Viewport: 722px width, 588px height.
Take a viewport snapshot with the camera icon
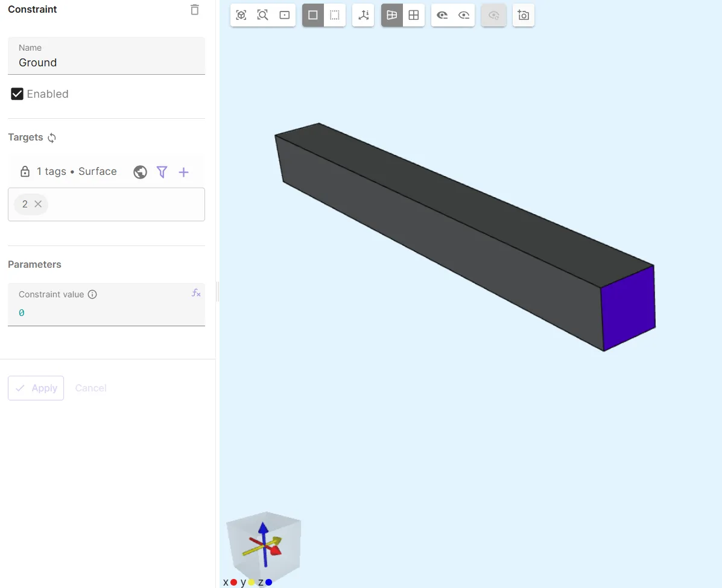(524, 16)
